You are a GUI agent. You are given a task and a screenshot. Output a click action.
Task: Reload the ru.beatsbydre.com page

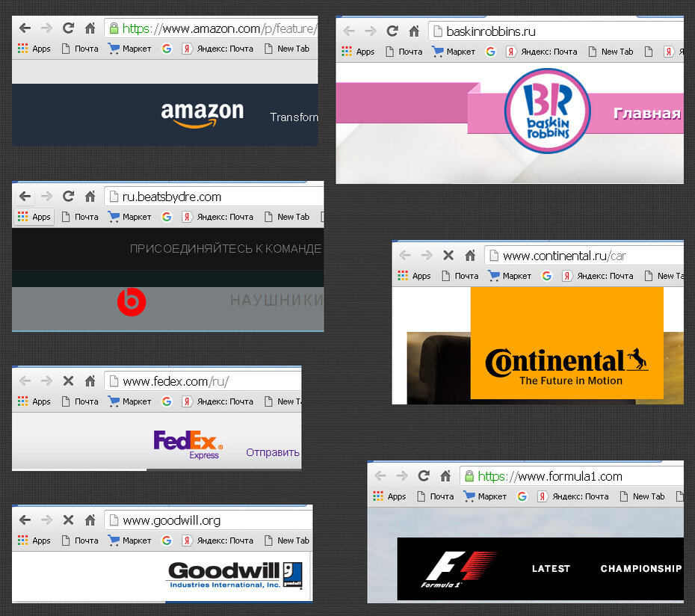(68, 197)
